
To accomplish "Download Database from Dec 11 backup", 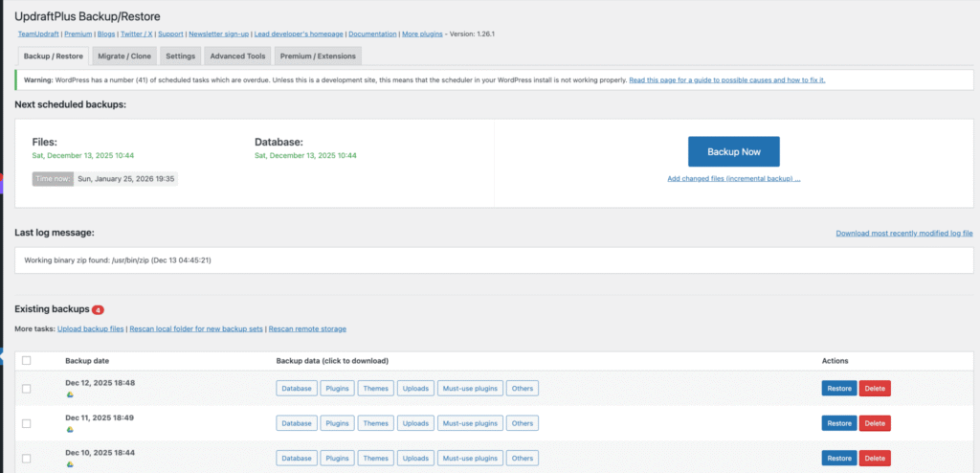I will point(297,423).
